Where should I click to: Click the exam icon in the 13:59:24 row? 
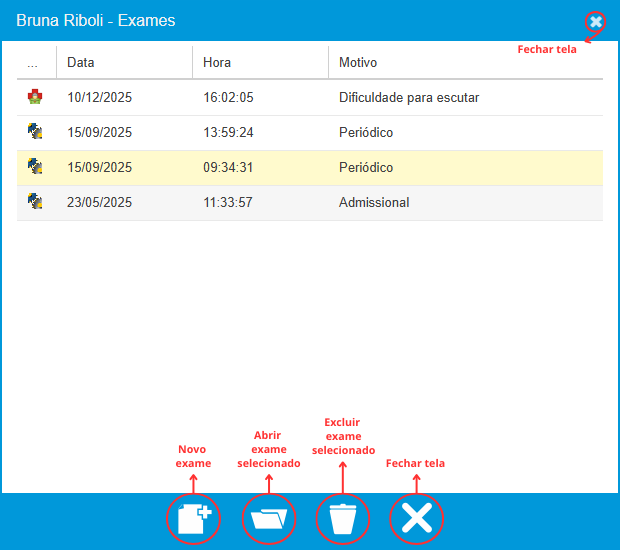[35, 132]
